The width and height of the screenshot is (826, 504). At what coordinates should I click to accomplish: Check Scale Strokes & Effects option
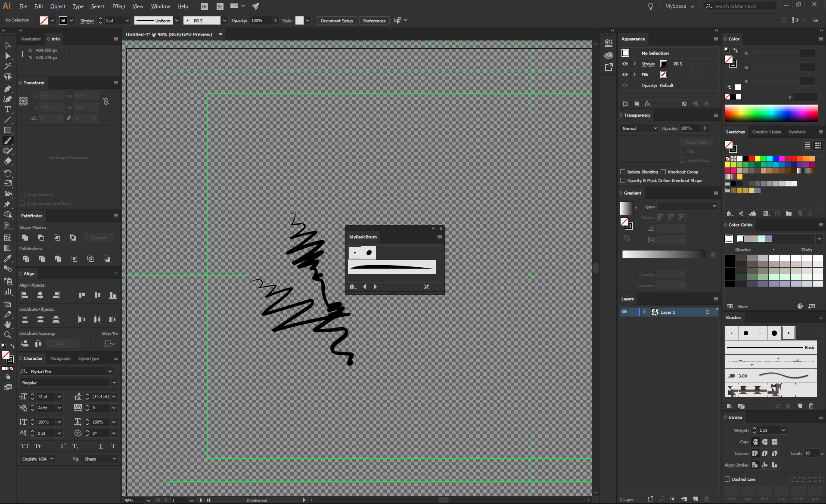(x=22, y=203)
